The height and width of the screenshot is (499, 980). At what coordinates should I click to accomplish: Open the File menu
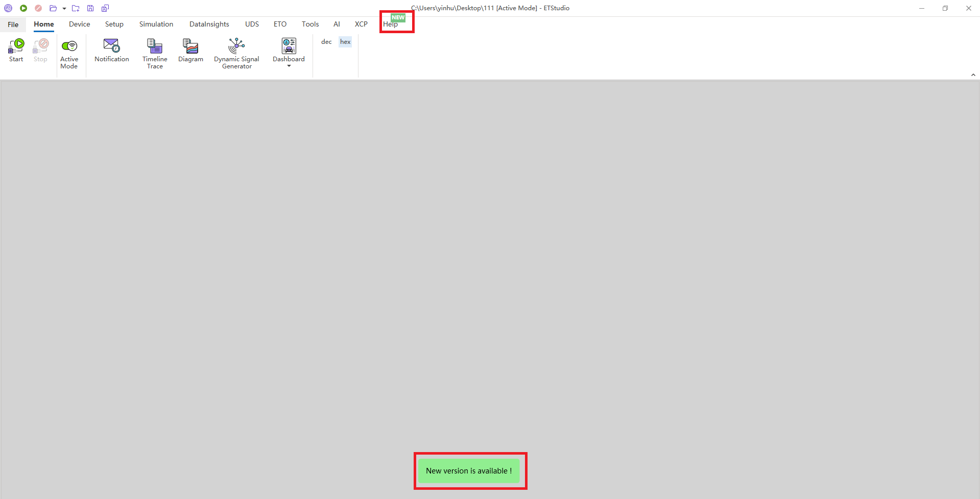point(13,24)
